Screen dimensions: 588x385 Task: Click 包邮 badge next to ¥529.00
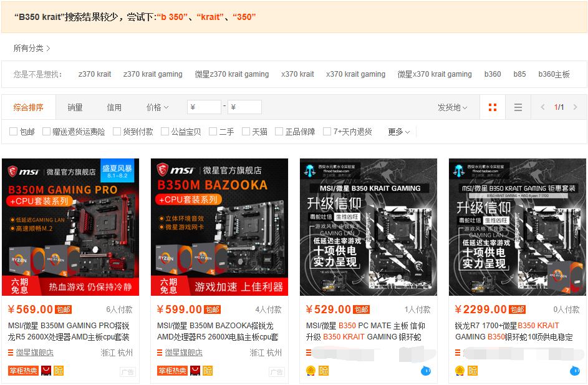click(361, 309)
